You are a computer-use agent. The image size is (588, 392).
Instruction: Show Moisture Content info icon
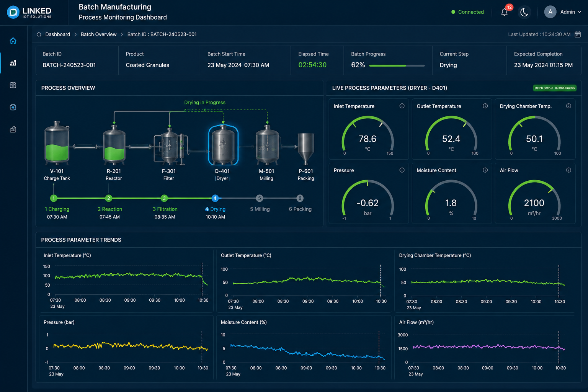click(485, 170)
